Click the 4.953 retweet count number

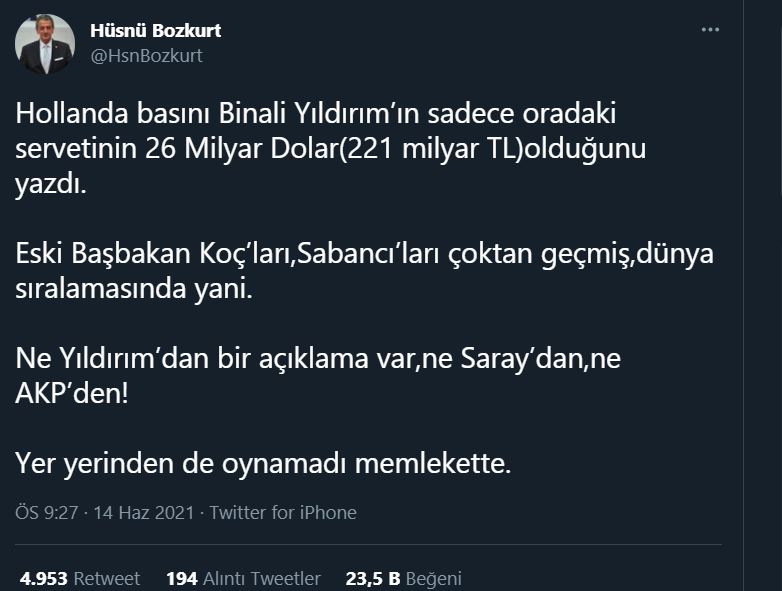click(x=43, y=578)
